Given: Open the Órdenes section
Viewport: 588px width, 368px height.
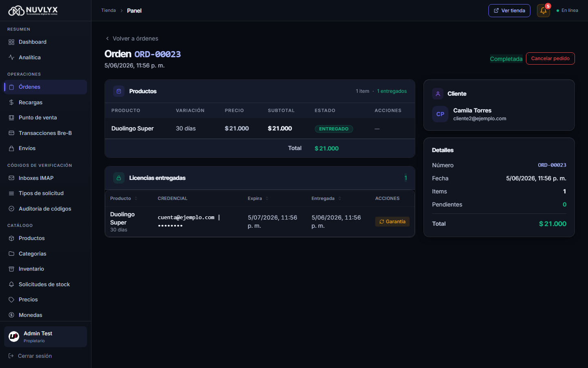Looking at the screenshot, I should (45, 87).
